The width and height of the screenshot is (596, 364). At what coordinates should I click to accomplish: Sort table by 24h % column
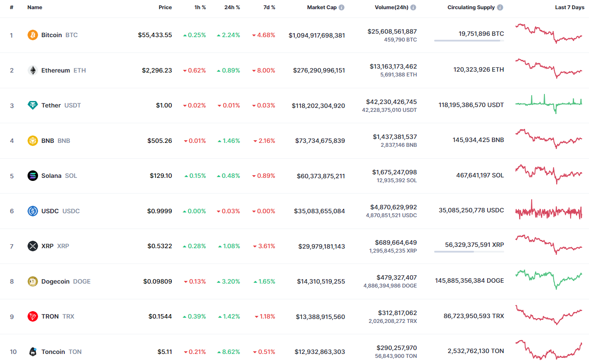click(231, 7)
